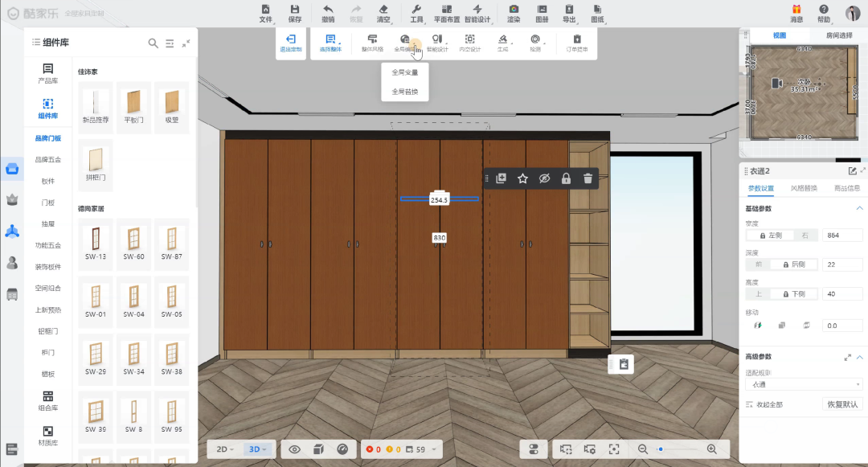Adjust the zoom slider handle
This screenshot has width=868, height=467.
pyautogui.click(x=661, y=449)
